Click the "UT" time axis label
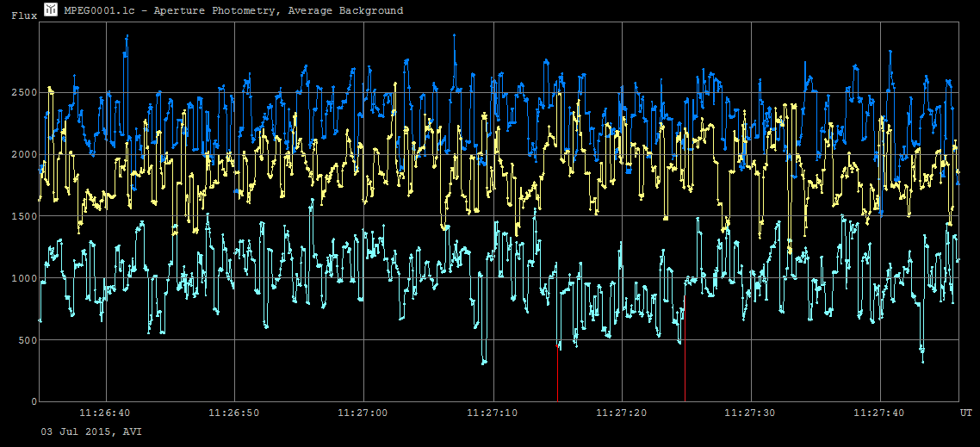The height and width of the screenshot is (447, 980). 965,413
